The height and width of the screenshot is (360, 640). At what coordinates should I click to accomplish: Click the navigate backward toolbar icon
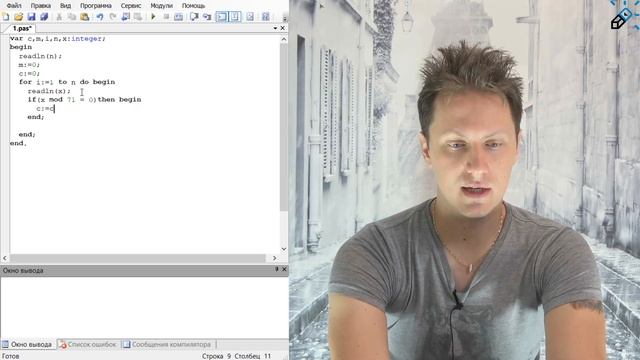(126, 17)
